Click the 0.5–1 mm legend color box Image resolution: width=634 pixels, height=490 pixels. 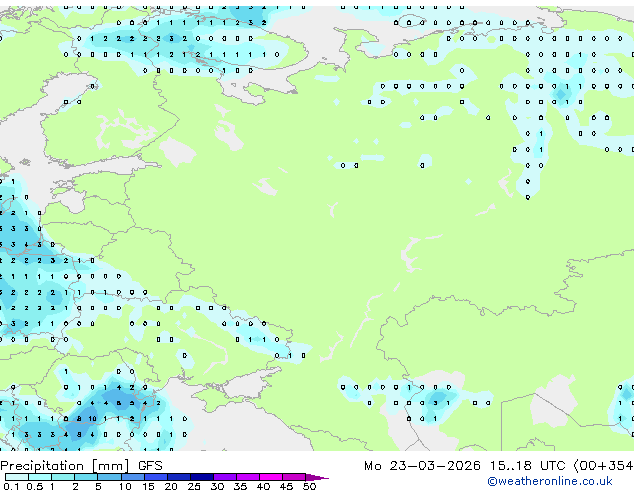click(x=40, y=477)
